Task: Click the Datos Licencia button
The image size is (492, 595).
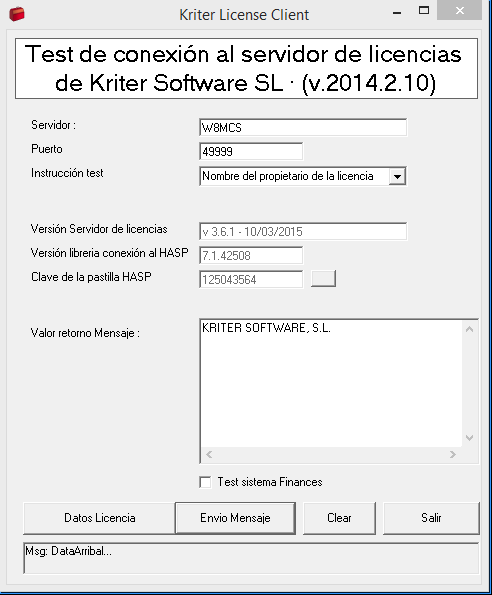Action: tap(99, 518)
